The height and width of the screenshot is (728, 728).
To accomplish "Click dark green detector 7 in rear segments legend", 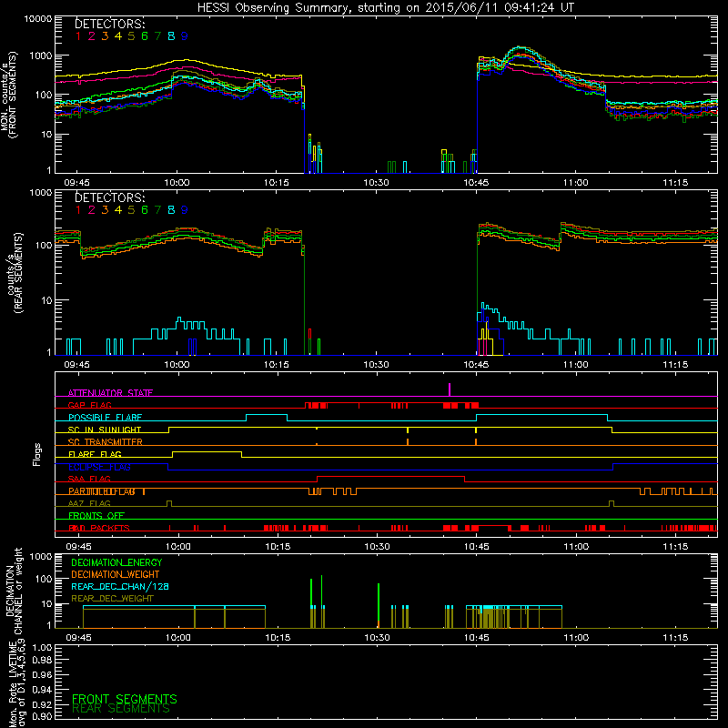I will (157, 210).
